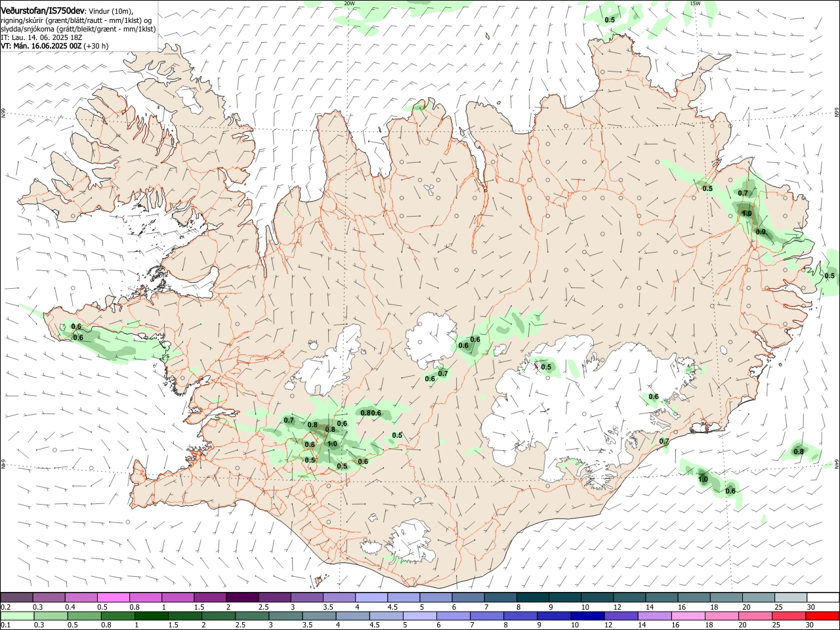Screen dimensions: 840x630
Task: Pick the white 30 snow swatch
Action: click(823, 597)
